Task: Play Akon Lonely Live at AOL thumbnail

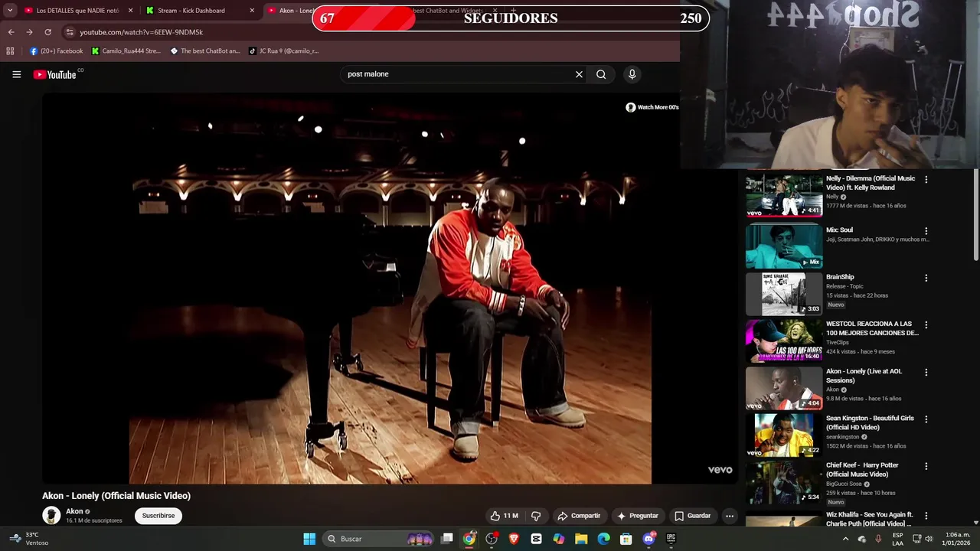Action: point(784,388)
